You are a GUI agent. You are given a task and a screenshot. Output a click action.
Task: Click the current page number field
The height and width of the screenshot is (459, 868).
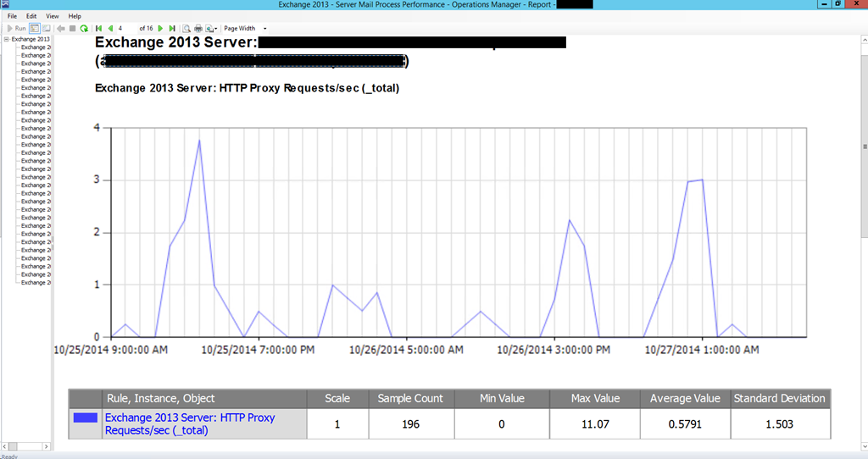click(x=125, y=28)
